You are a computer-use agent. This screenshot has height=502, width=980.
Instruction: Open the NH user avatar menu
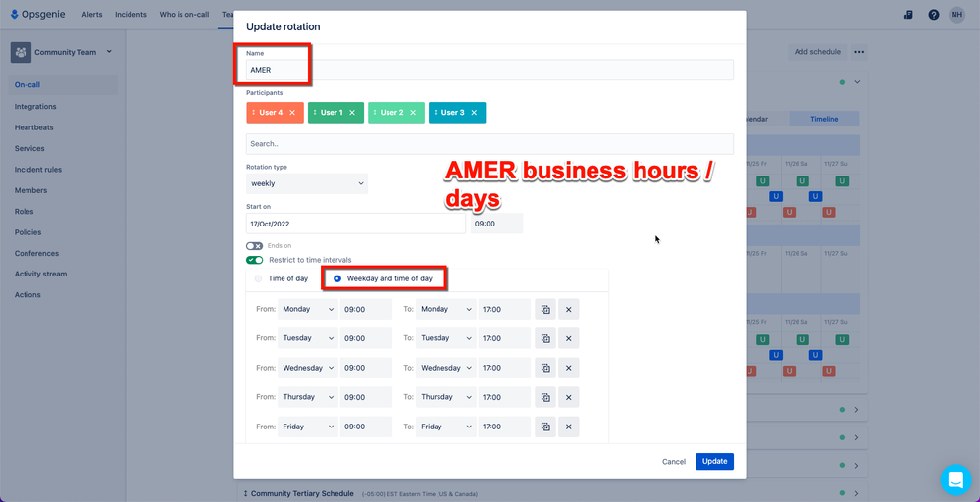[956, 15]
